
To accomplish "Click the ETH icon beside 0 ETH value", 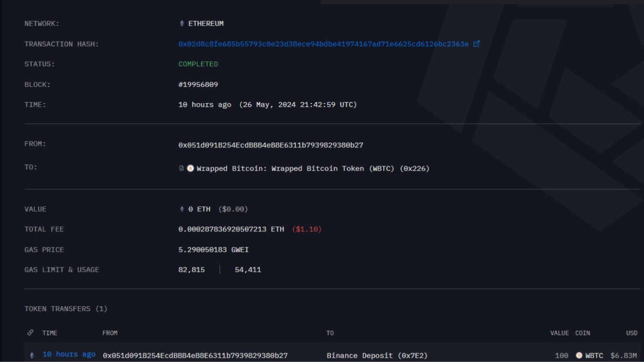I will pyautogui.click(x=182, y=209).
